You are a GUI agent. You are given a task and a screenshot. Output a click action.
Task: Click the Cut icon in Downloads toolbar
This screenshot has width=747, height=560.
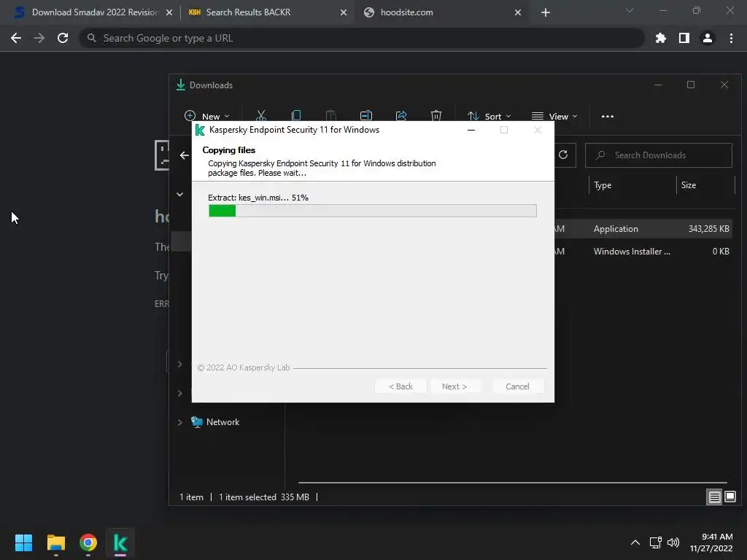(260, 116)
